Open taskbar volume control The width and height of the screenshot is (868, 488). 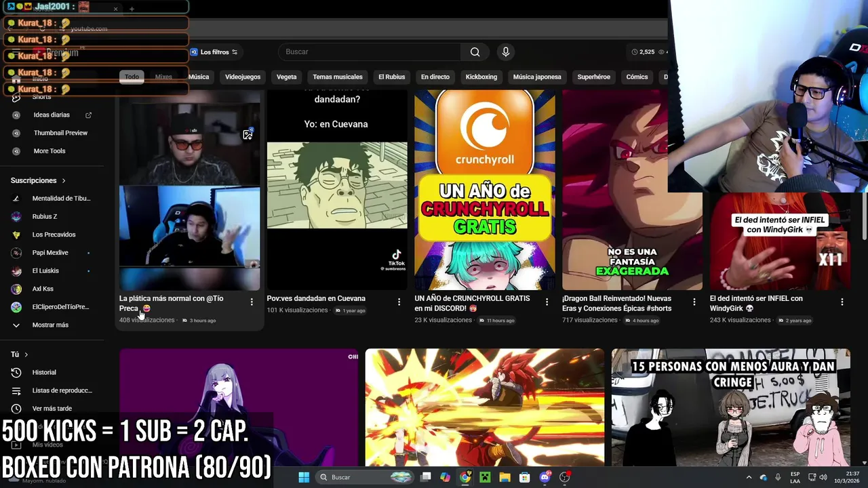(823, 477)
